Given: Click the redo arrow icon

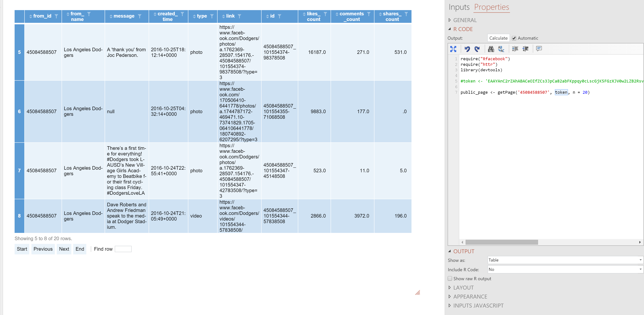Looking at the screenshot, I should (477, 49).
